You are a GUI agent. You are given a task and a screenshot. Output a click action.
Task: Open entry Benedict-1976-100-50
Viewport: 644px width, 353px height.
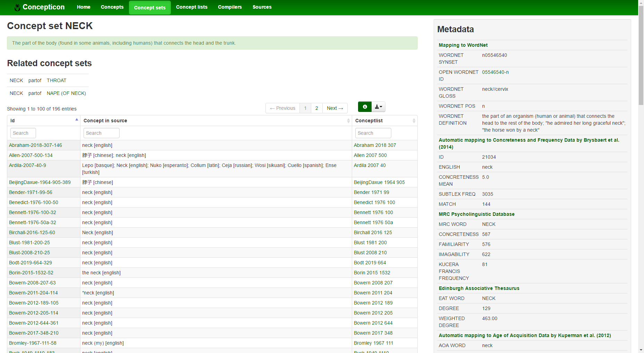34,202
